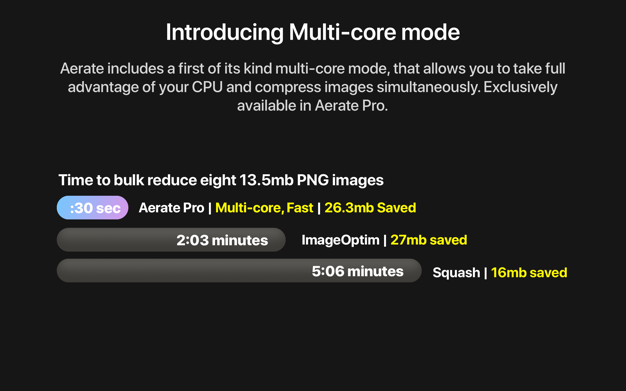Click the :30 sec label text
This screenshot has width=626, height=391.
click(x=95, y=208)
